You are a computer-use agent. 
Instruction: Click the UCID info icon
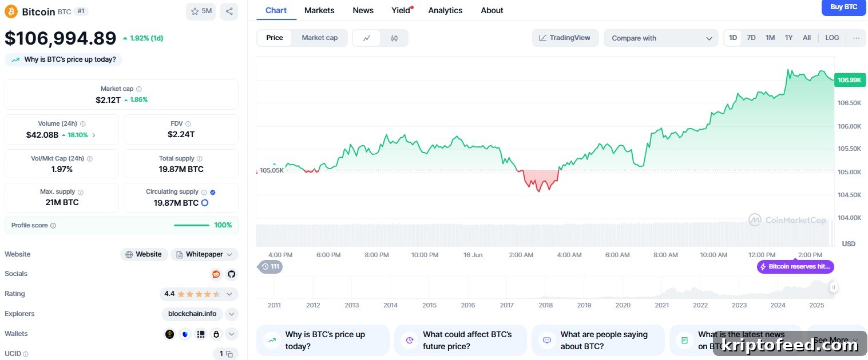click(x=26, y=354)
